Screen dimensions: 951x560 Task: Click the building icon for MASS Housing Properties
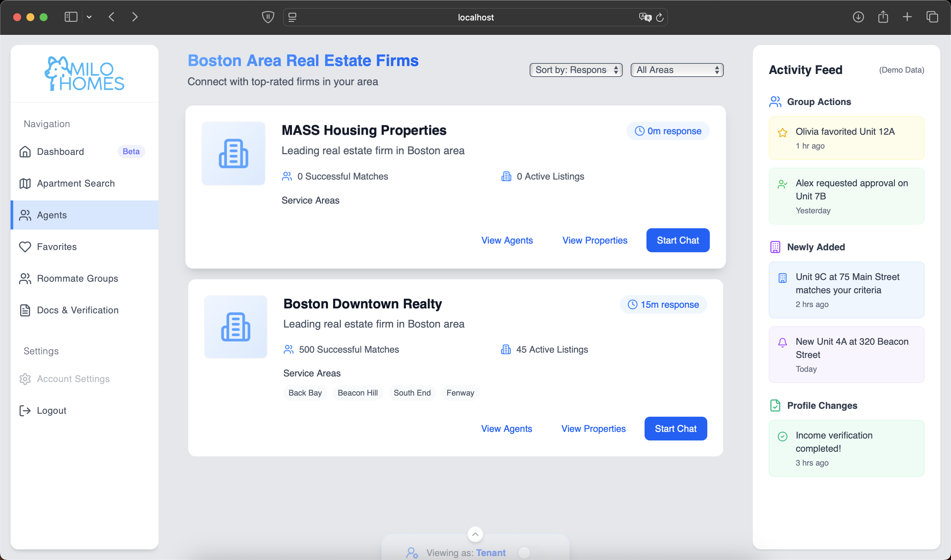(x=233, y=154)
